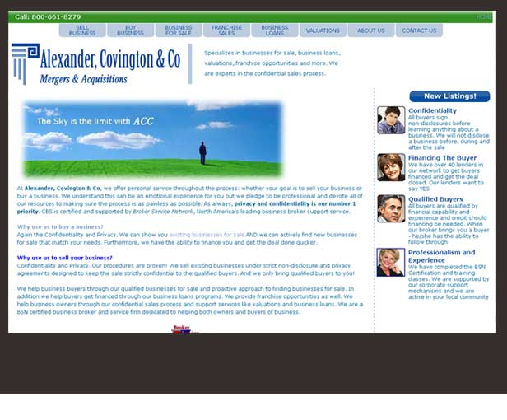The width and height of the screenshot is (507, 420).
Task: Open the Buy Business tab
Action: (130, 30)
